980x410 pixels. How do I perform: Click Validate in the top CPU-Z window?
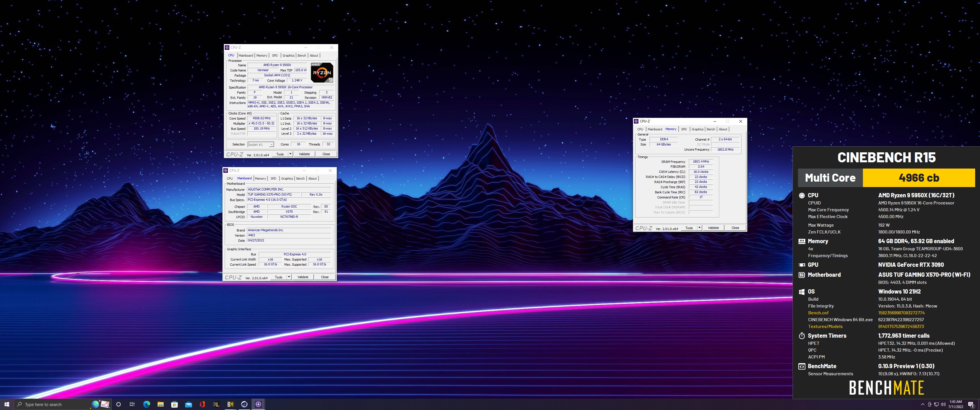[x=304, y=154]
